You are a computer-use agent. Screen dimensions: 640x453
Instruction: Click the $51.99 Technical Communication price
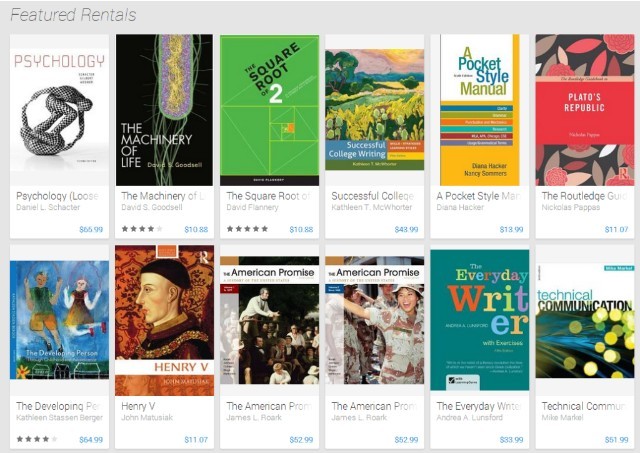(616, 440)
